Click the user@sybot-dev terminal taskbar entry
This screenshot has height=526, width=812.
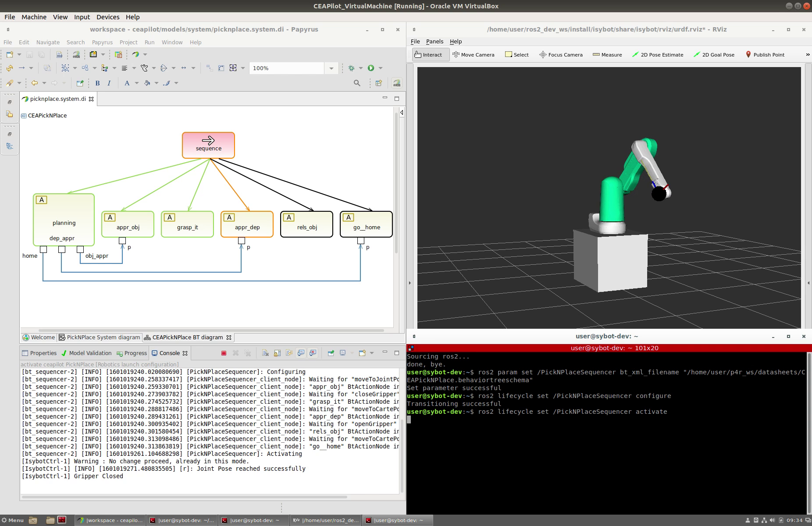click(396, 520)
